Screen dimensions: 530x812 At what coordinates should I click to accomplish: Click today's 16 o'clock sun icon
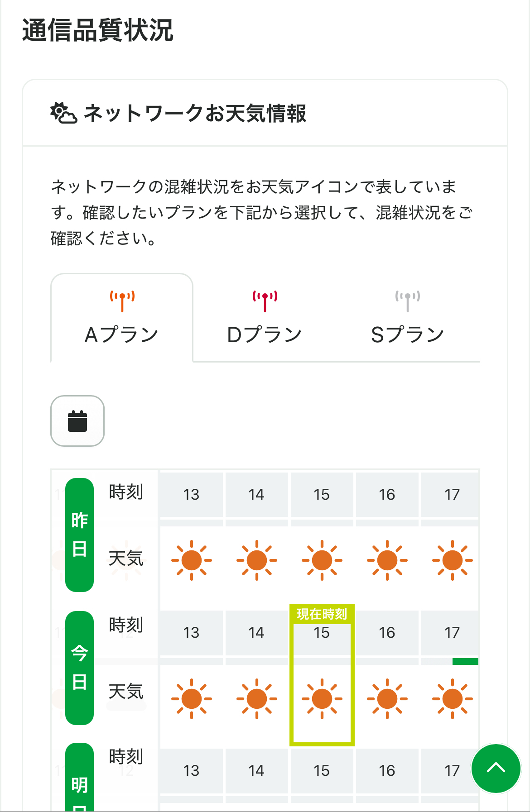click(387, 699)
